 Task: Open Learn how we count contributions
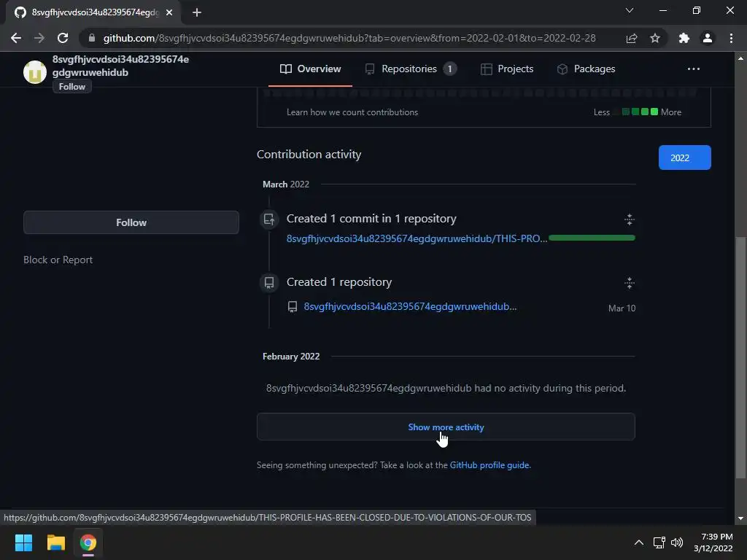pyautogui.click(x=352, y=112)
